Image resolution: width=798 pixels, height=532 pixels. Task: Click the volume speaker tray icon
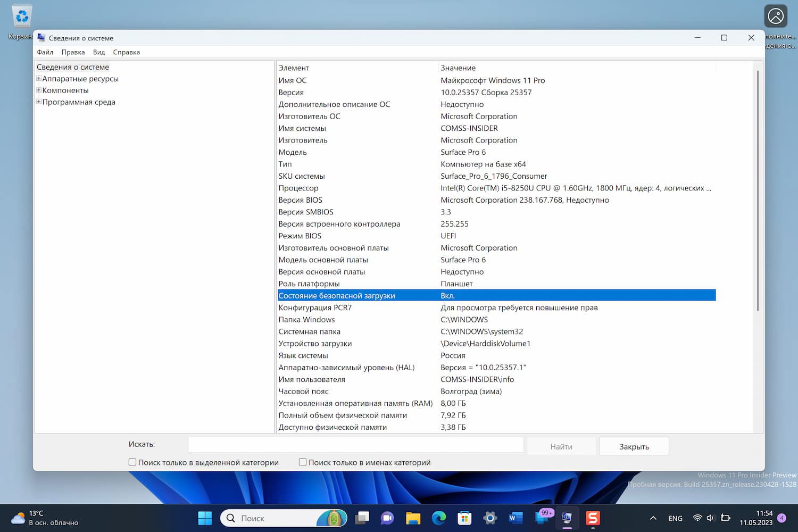tap(711, 518)
